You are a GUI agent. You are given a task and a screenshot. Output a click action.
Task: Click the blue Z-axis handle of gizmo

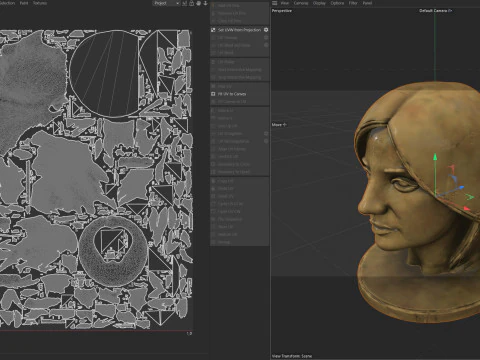click(x=461, y=188)
